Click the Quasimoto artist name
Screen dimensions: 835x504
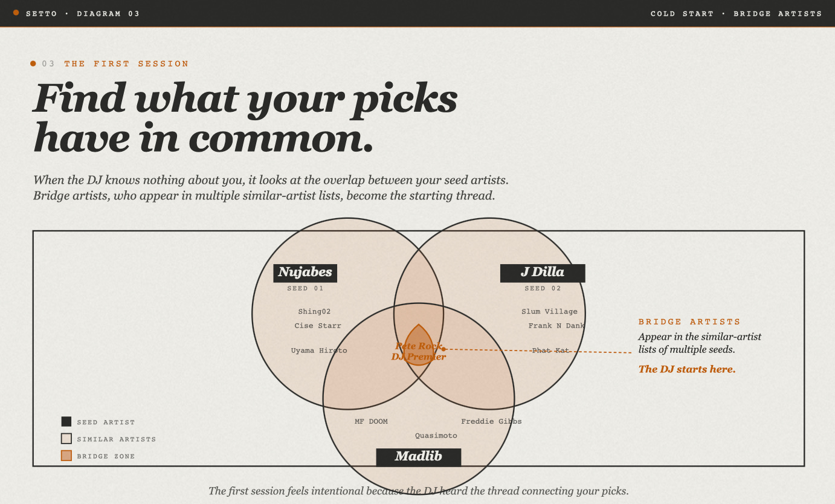pyautogui.click(x=436, y=436)
